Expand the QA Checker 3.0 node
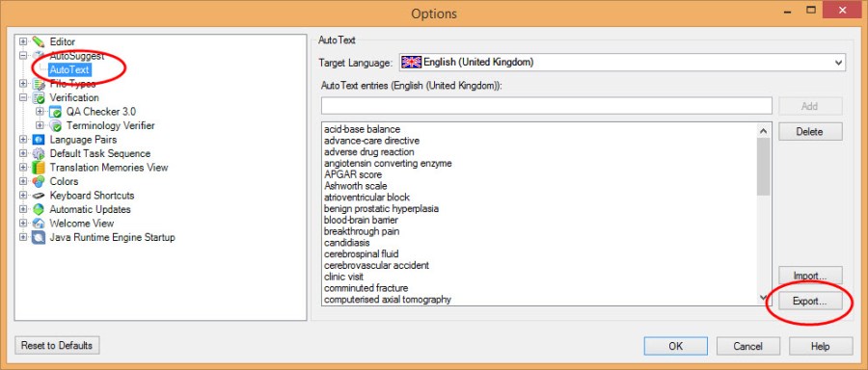 pos(40,112)
